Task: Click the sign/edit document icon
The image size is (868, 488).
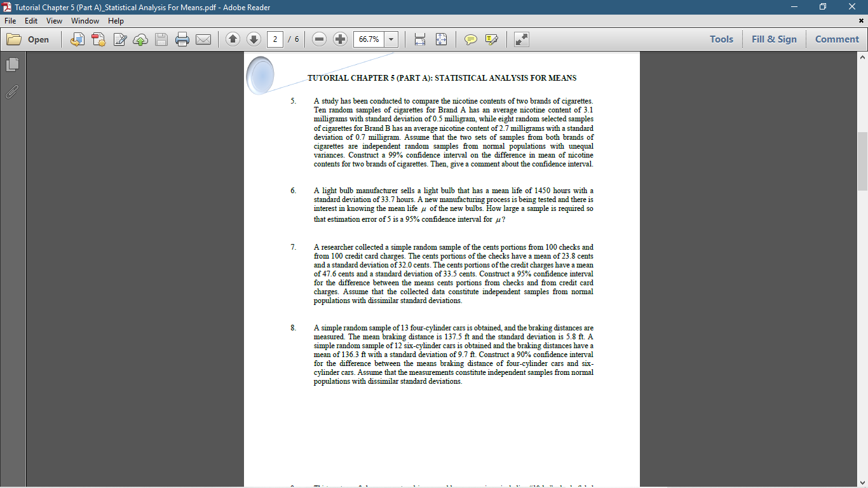Action: (x=119, y=39)
